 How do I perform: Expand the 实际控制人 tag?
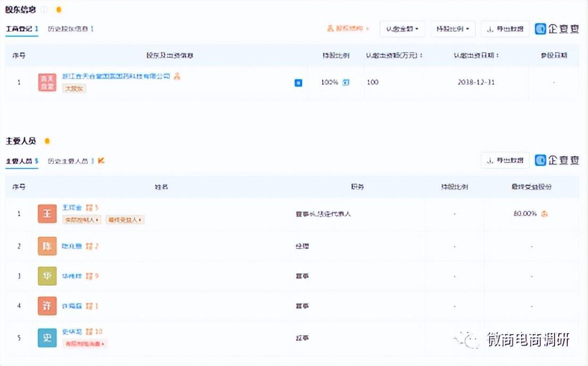82,220
